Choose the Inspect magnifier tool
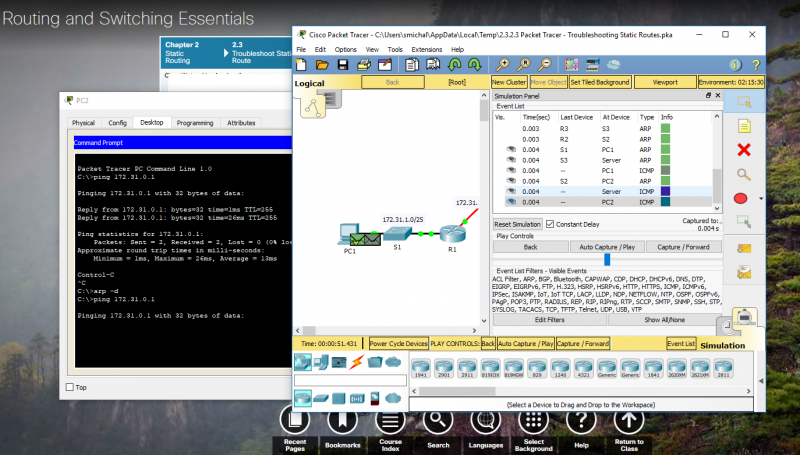Screen dimensions: 800x455 tap(744, 174)
